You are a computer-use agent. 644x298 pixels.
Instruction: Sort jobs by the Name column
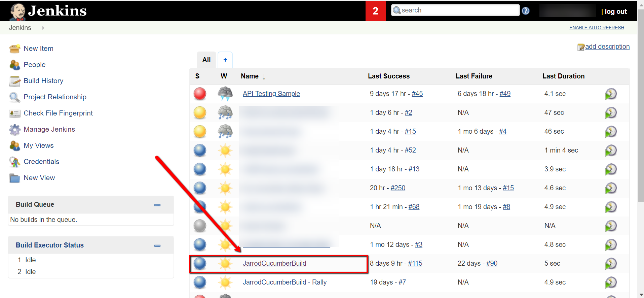point(253,76)
